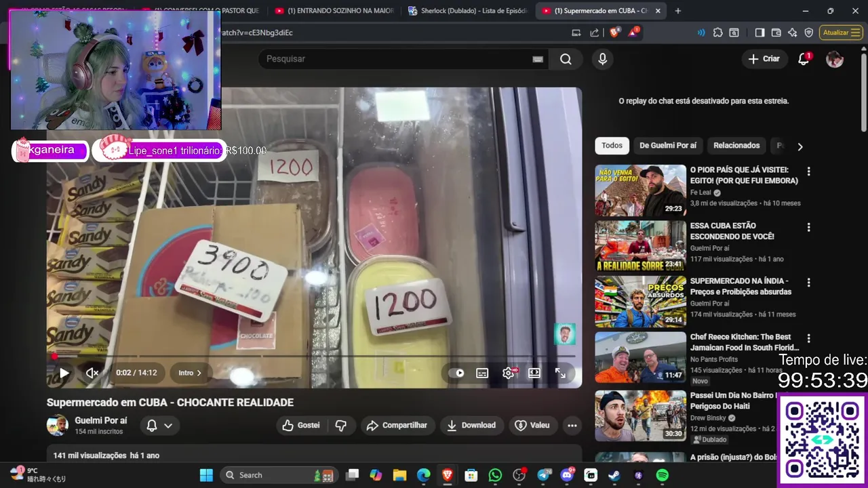The width and height of the screenshot is (868, 488).
Task: Open Discord from the taskbar
Action: [568, 475]
